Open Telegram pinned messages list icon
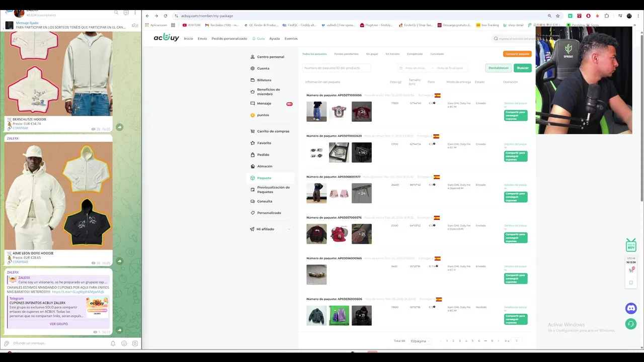 (x=134, y=25)
